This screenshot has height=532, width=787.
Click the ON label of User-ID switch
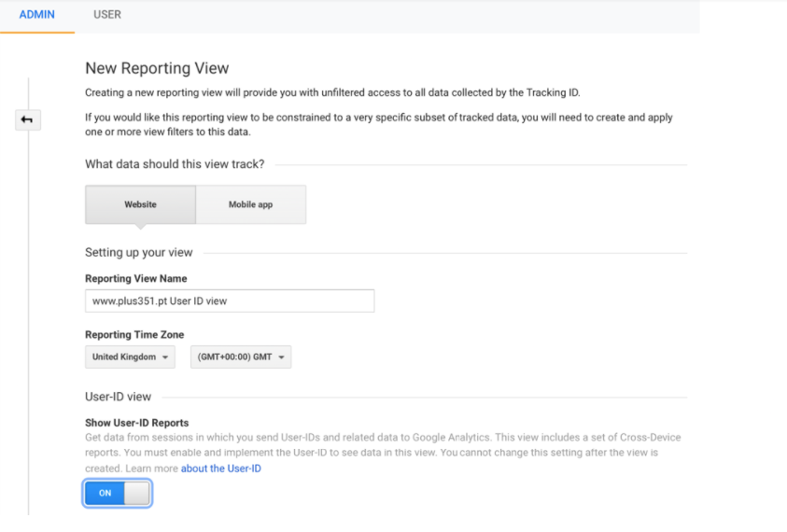[105, 493]
